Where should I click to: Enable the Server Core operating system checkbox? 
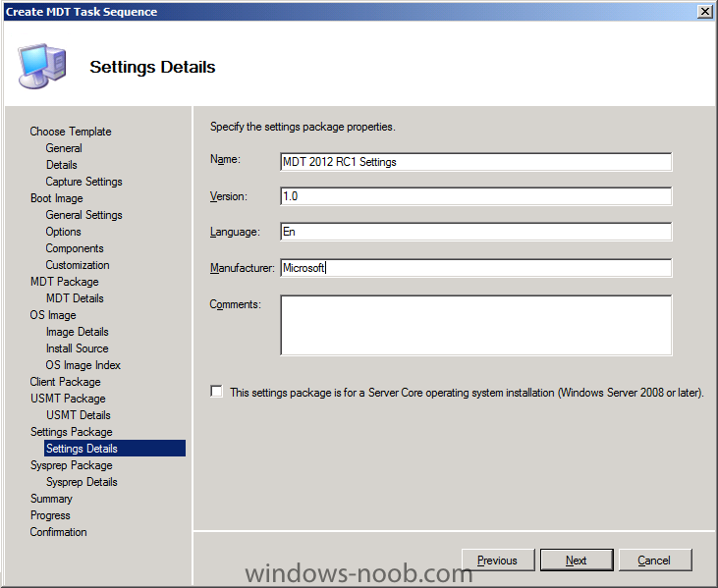tap(217, 392)
